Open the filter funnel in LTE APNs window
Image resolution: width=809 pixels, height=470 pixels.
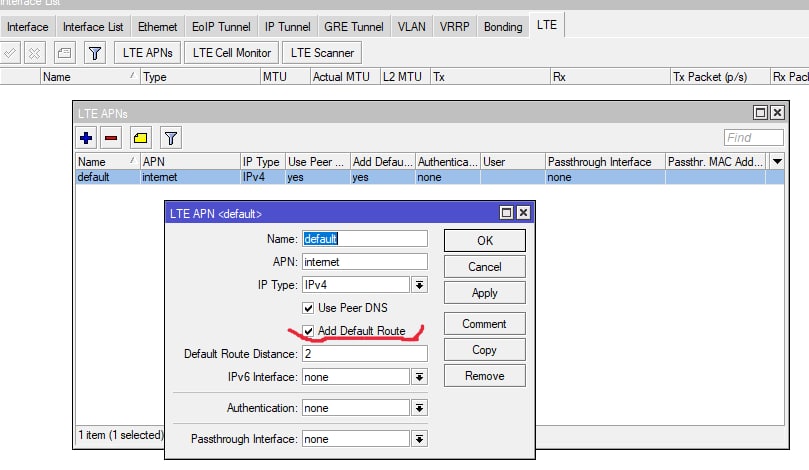[171, 138]
